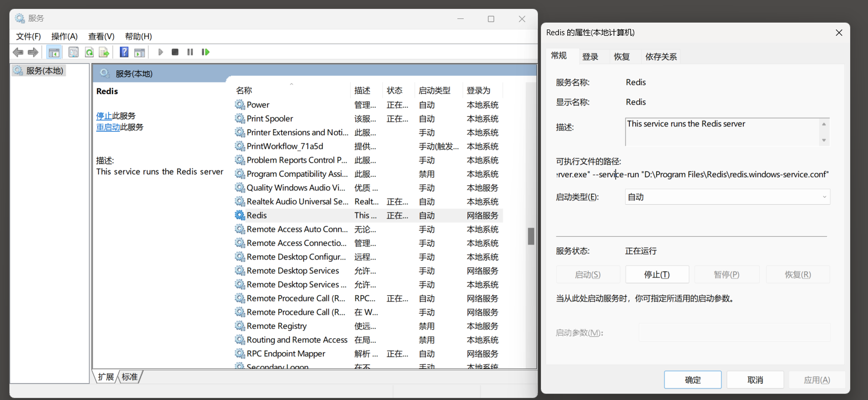Viewport: 868px width, 400px height.
Task: Switch to the 登录 tab in Redis properties
Action: 590,57
